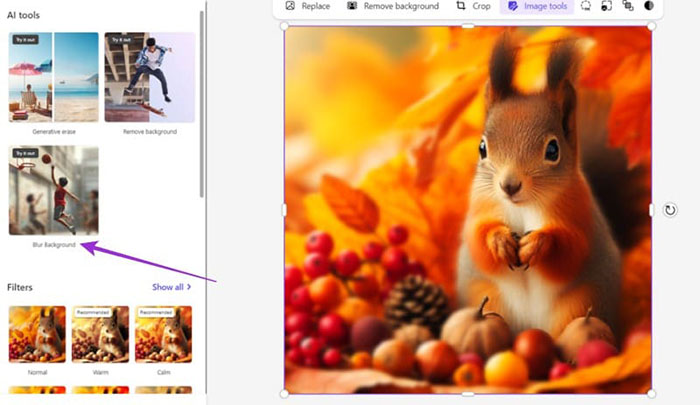
Task: Click the Remove background toolbar icon
Action: [353, 6]
